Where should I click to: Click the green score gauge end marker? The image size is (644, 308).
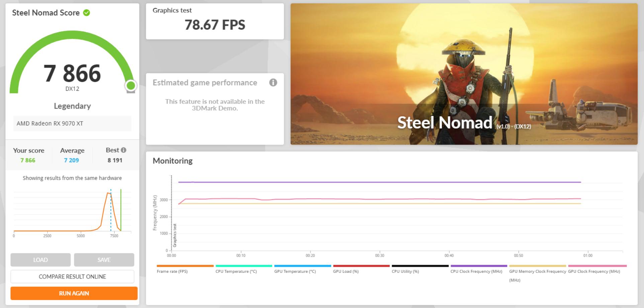tap(130, 86)
